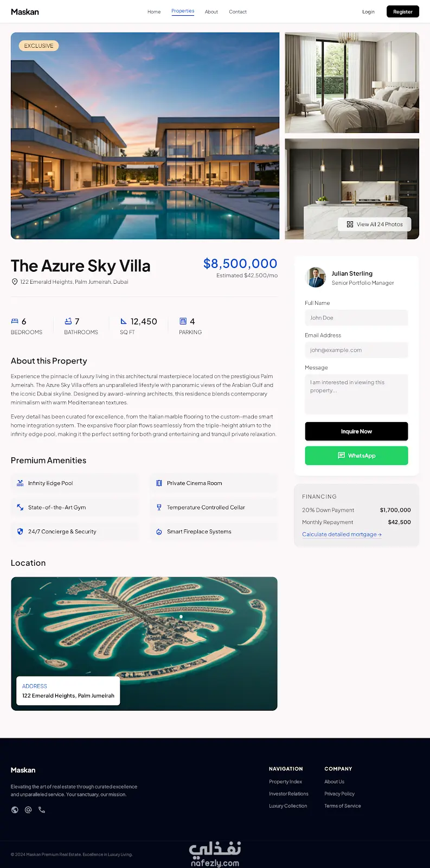430x868 pixels.
Task: Click the globe icon in the footer
Action: pyautogui.click(x=15, y=810)
